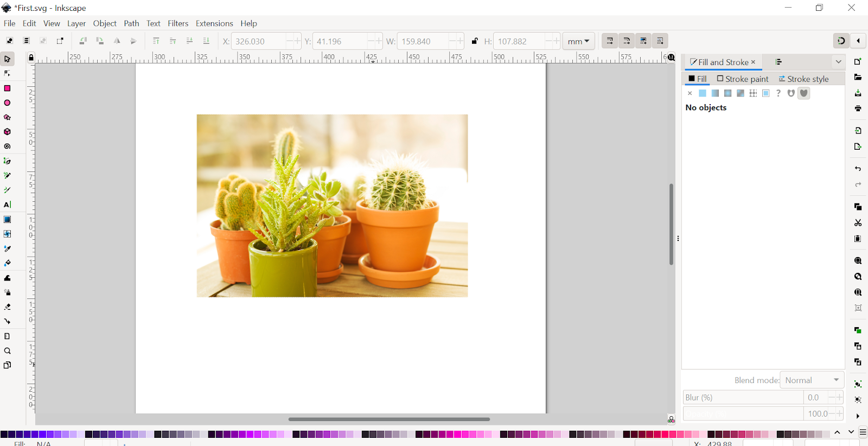
Task: Expand commands bar overflow arrow
Action: pyautogui.click(x=858, y=416)
